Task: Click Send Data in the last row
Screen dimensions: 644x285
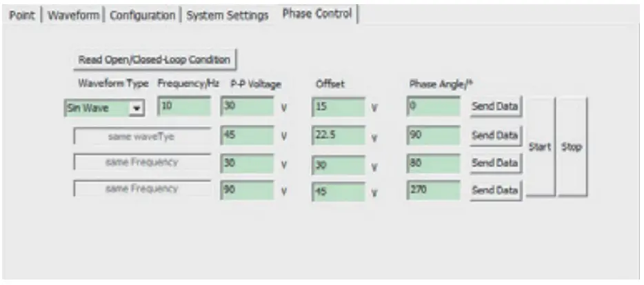Action: tap(494, 190)
